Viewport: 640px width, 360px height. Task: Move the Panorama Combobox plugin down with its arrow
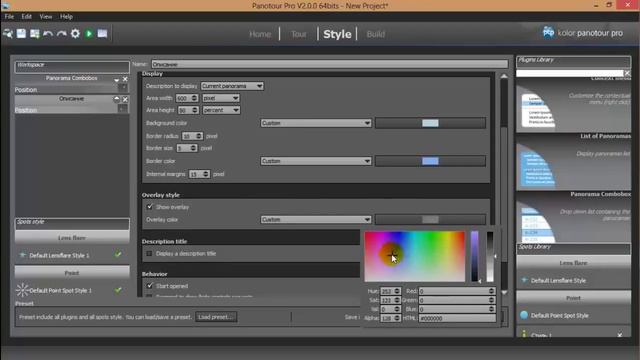(x=117, y=79)
